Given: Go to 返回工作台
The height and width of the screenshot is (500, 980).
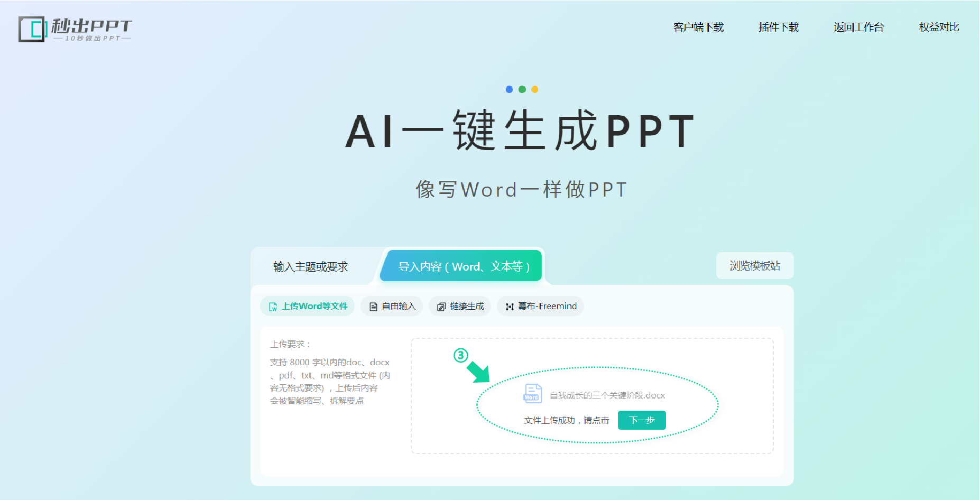Looking at the screenshot, I should coord(858,27).
